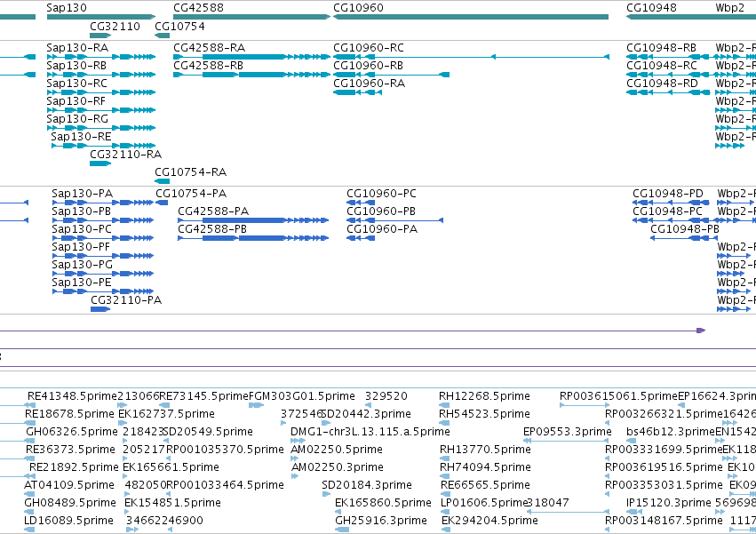Select the CG10960-RC transcript label
Screen dimensions: 756x534
(369, 48)
